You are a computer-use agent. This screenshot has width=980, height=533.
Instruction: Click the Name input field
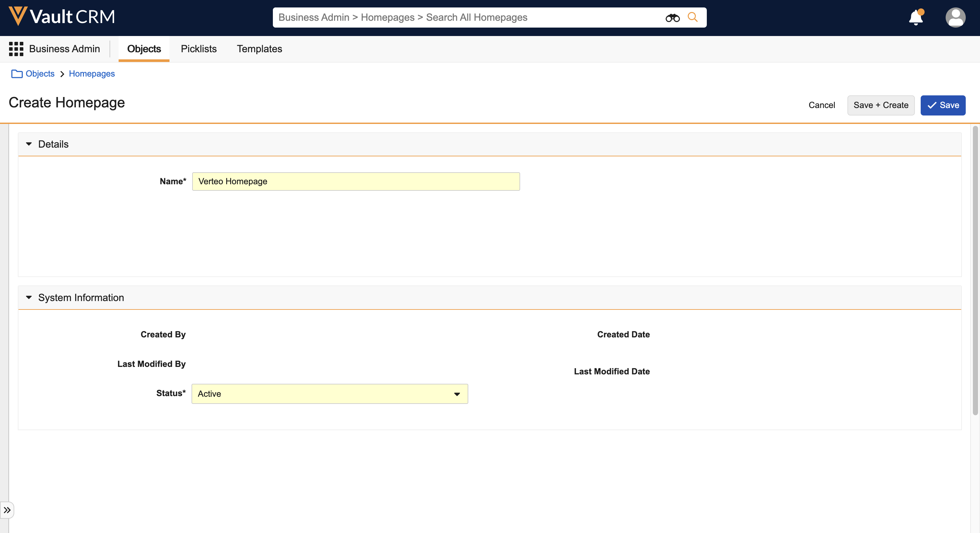pos(356,181)
